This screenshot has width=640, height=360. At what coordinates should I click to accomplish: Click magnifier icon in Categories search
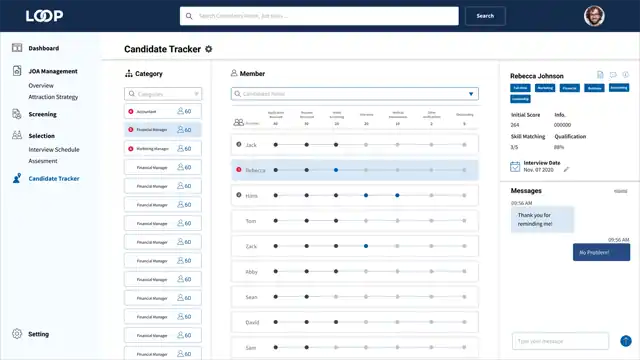click(132, 94)
